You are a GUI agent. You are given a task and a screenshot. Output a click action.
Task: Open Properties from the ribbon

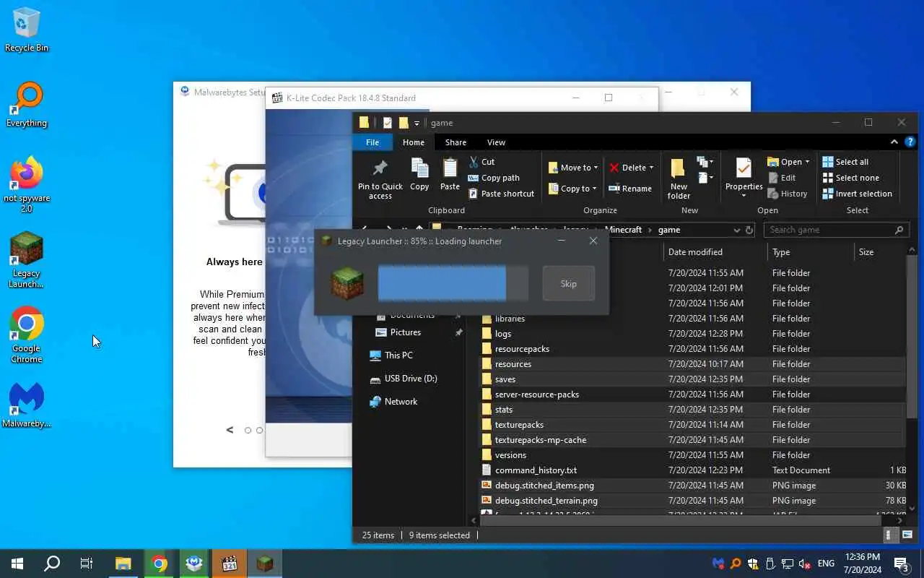(x=744, y=178)
